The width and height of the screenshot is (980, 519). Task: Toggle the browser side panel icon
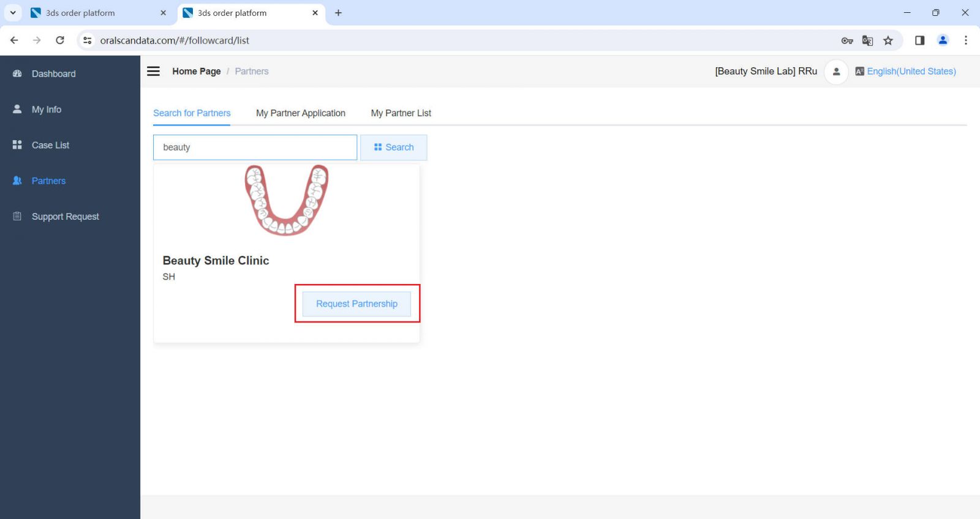coord(919,40)
